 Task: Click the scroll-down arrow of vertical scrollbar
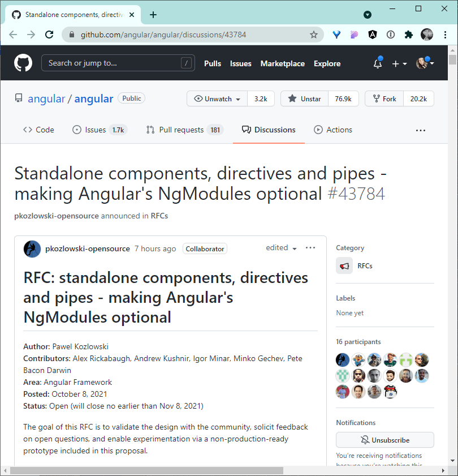(452, 461)
